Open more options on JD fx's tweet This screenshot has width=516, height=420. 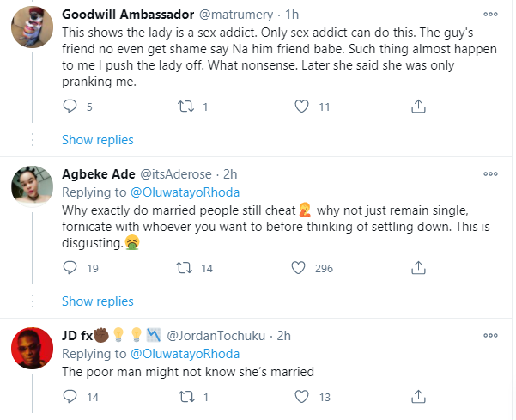coord(490,334)
